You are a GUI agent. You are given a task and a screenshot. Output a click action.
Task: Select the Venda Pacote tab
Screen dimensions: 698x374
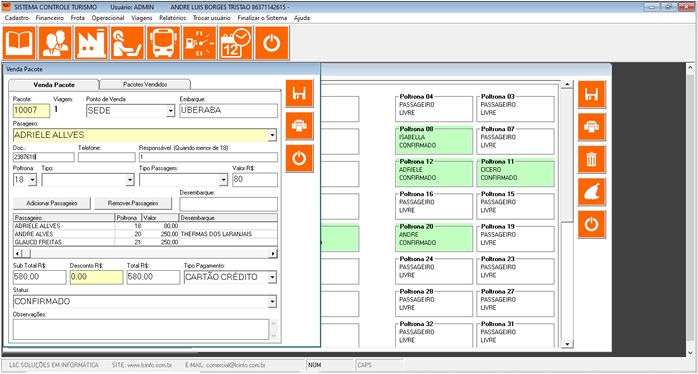[x=54, y=85]
